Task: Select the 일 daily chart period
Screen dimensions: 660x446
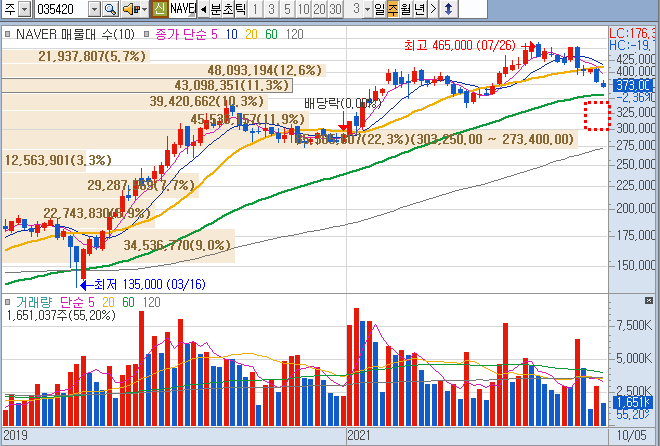Action: click(380, 9)
